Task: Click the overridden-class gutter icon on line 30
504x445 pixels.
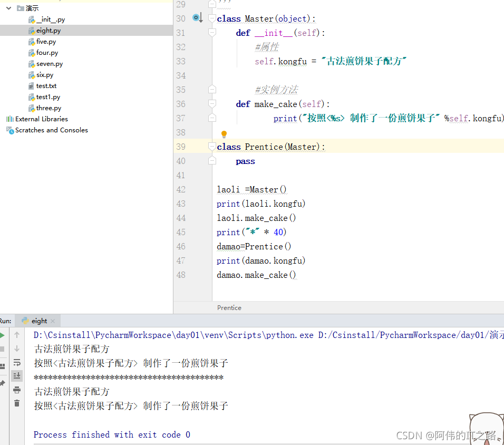Action: point(197,18)
